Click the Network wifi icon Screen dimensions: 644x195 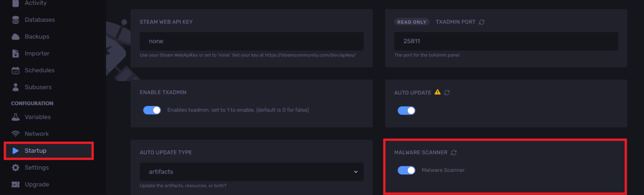point(16,134)
